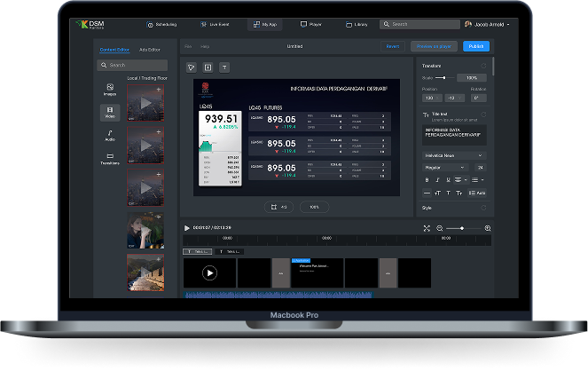
Task: Click the fit timeline to view icon
Action: (427, 228)
